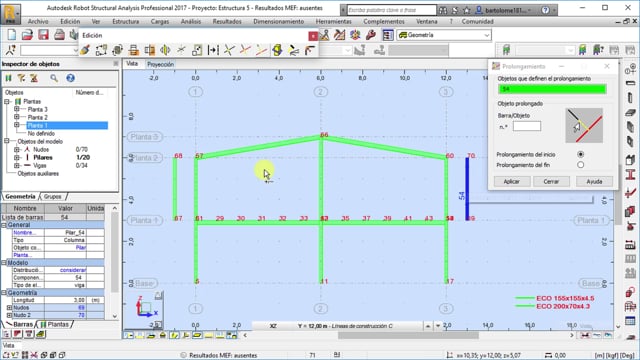The height and width of the screenshot is (360, 640).
Task: Click the prolongation diagram thumbnail
Action: coord(584,125)
